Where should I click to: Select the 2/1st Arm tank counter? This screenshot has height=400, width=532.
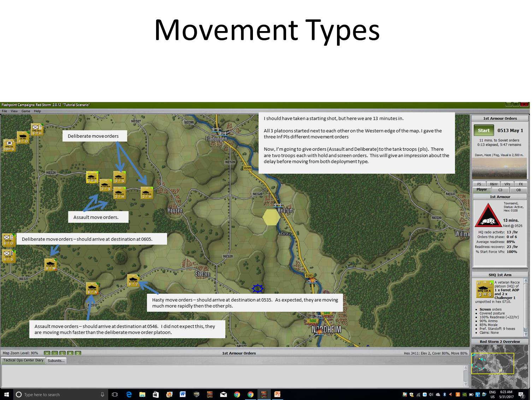119,177
